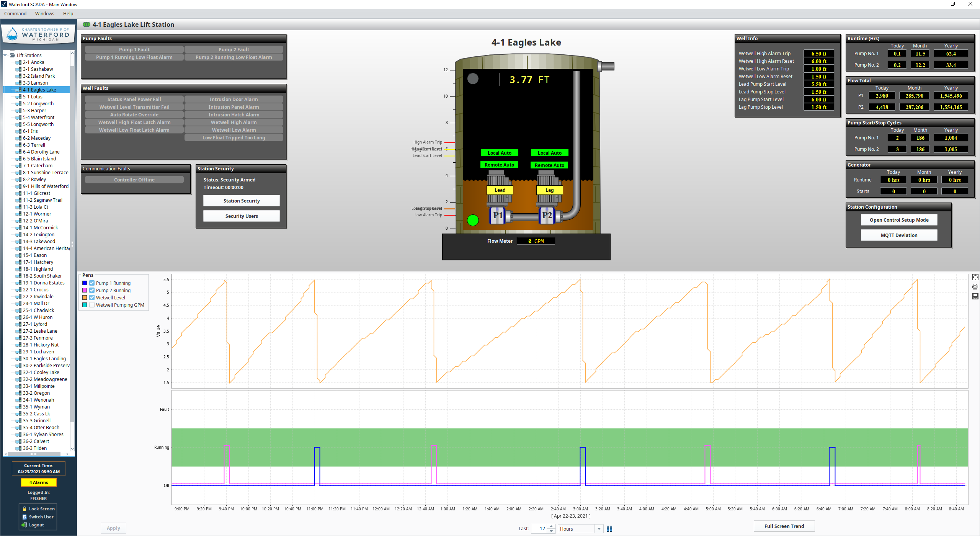Click the save/export icon in trend panel

pyautogui.click(x=975, y=297)
